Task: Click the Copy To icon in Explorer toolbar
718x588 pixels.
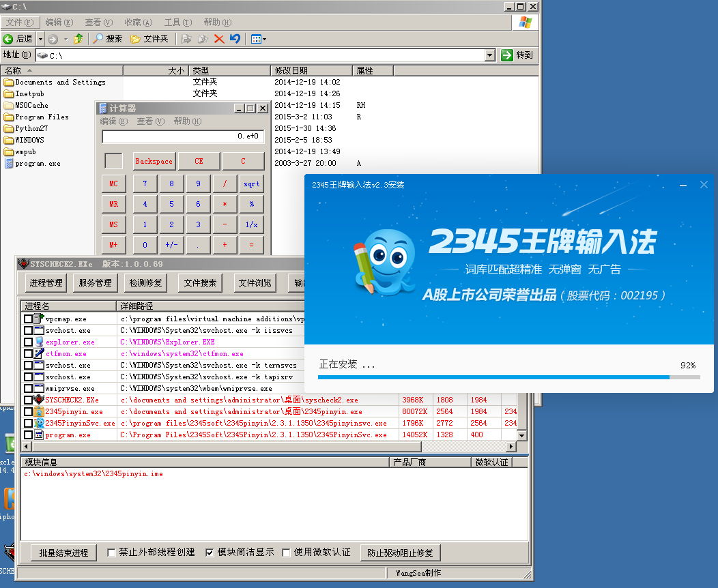Action: point(203,39)
